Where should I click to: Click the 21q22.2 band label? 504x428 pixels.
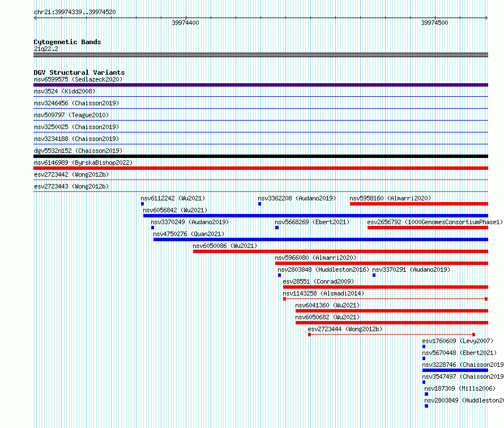tap(46, 49)
